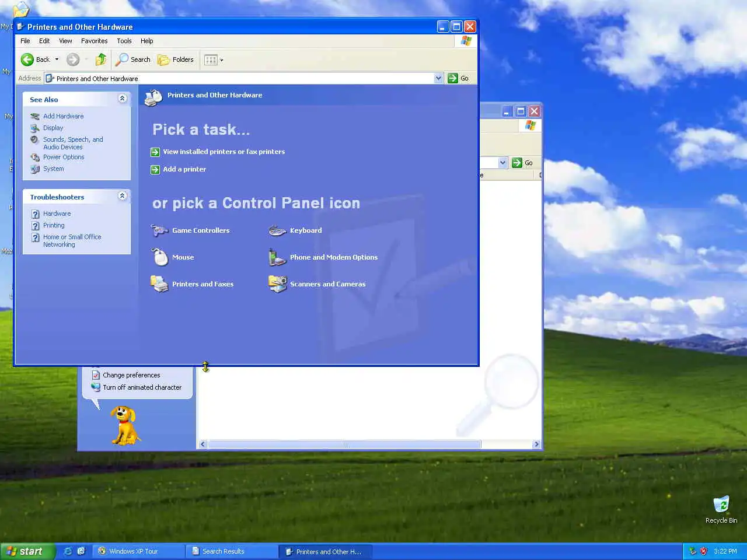Click the System computer icon
747x560 pixels.
[x=35, y=169]
